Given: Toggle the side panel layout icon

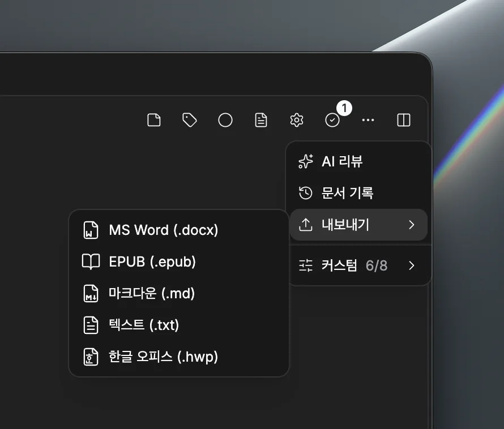Looking at the screenshot, I should point(404,120).
